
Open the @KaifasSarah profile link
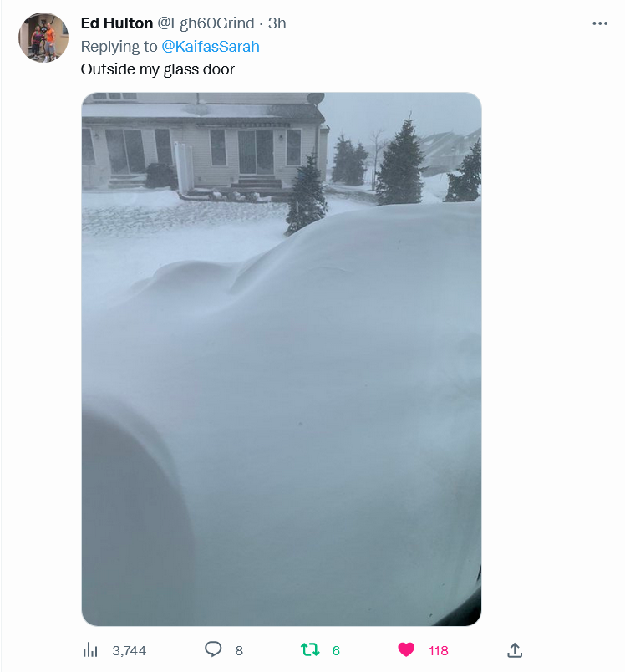[x=211, y=46]
